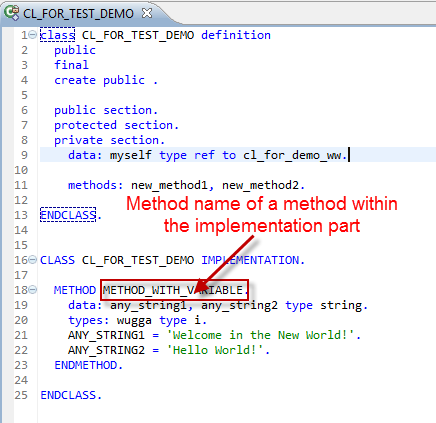Click 'IMPLEMENTATION' keyword on line 16
The height and width of the screenshot is (423, 436).
(250, 260)
